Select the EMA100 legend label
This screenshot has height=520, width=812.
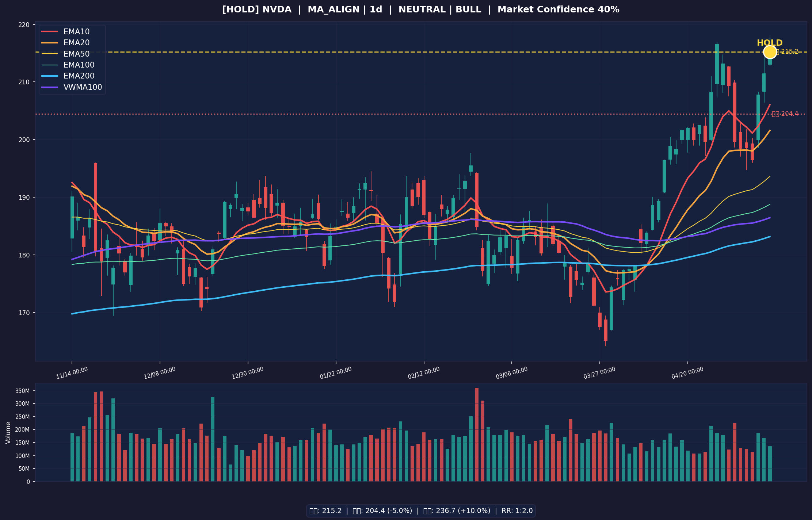coord(79,65)
